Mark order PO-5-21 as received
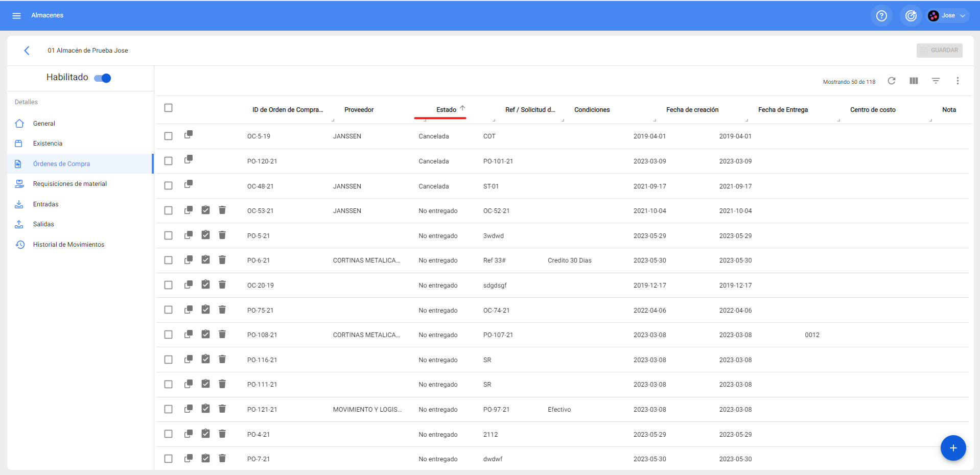Image resolution: width=980 pixels, height=475 pixels. coord(205,235)
